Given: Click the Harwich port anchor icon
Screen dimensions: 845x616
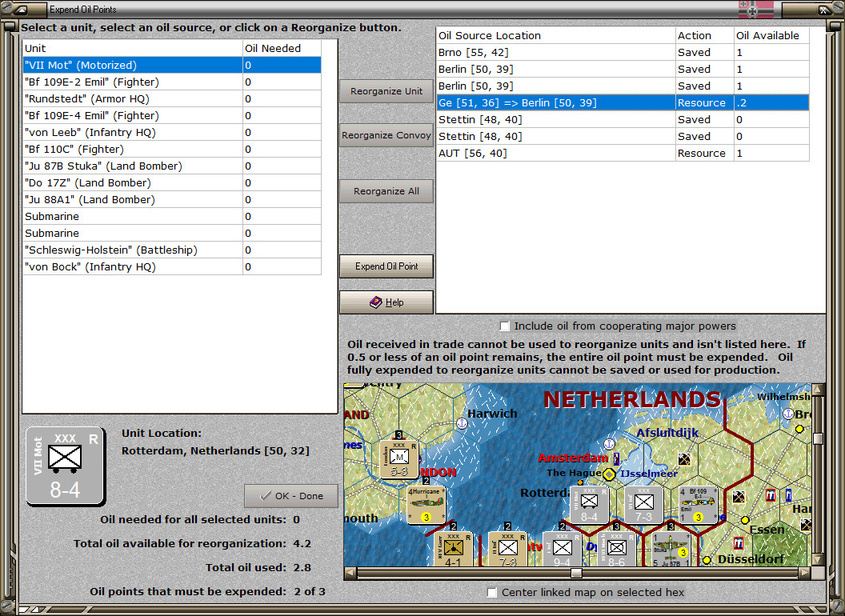Looking at the screenshot, I should pos(461,424).
